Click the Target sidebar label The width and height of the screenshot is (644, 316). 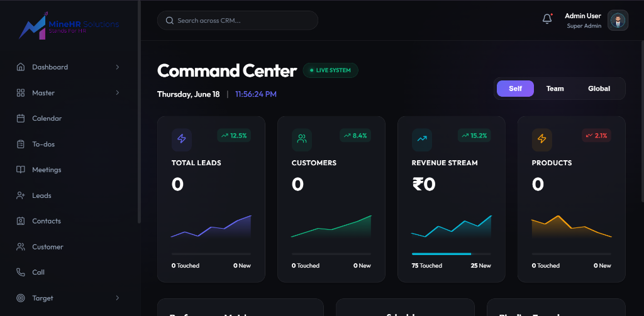(x=43, y=298)
